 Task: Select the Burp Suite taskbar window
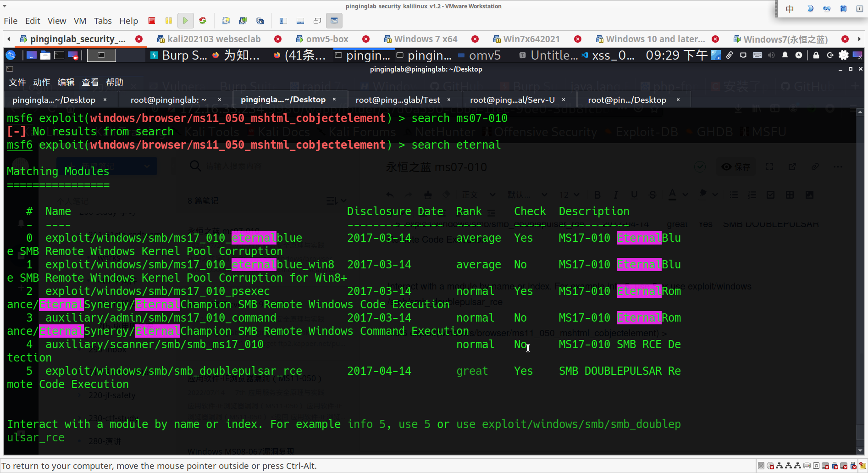(x=179, y=56)
